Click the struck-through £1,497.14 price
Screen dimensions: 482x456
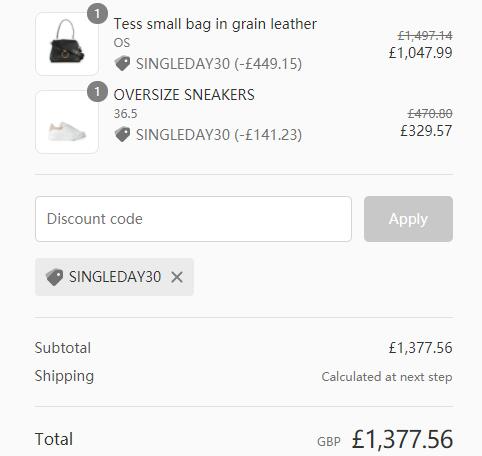tap(425, 35)
